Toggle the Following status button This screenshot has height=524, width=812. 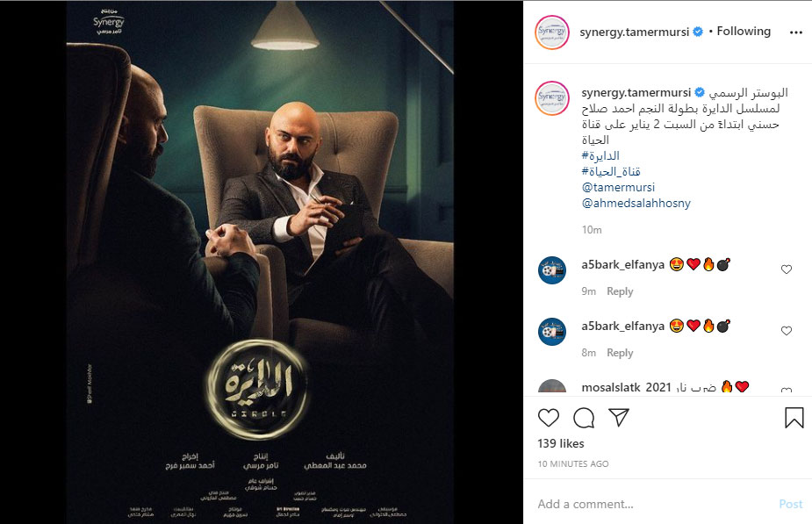[744, 31]
